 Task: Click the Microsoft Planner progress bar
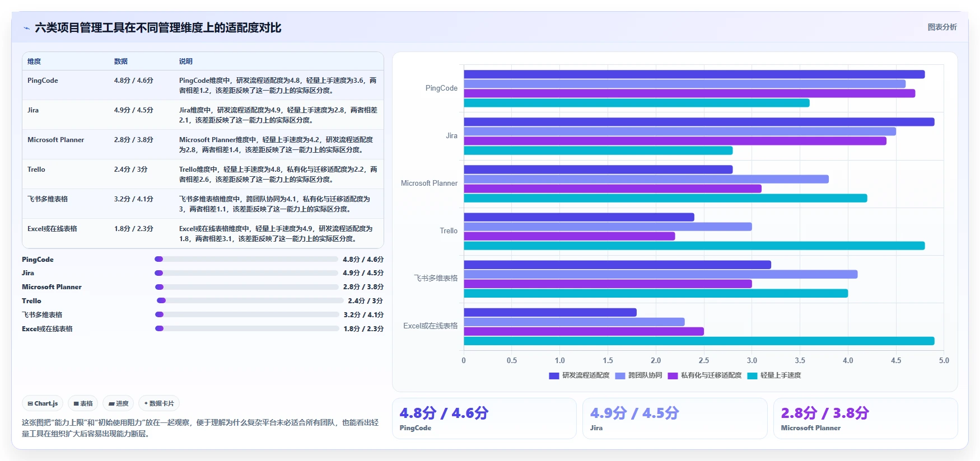[x=247, y=287]
